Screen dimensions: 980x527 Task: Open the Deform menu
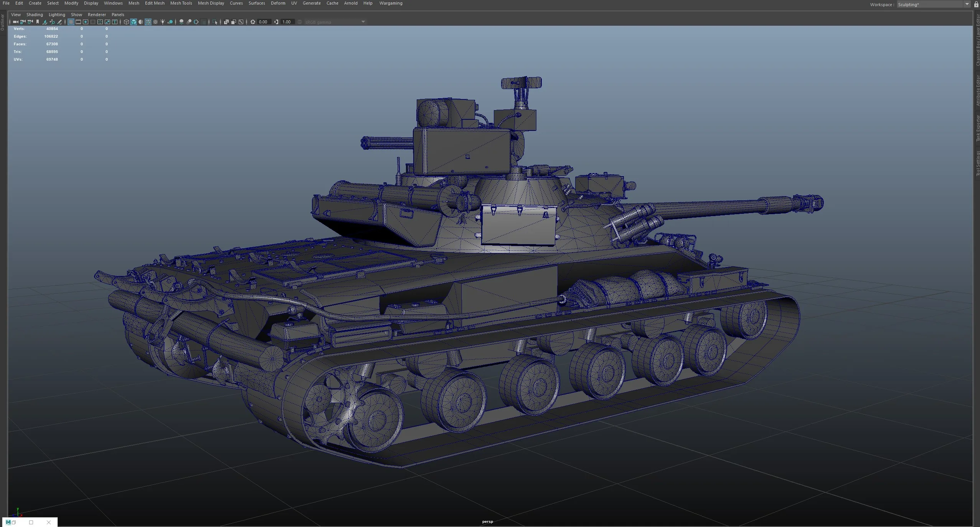pos(278,3)
